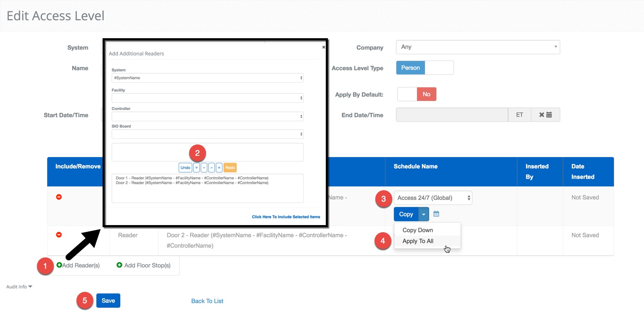
Task: Open the schedule calendar icon beside Copy
Action: (x=436, y=214)
